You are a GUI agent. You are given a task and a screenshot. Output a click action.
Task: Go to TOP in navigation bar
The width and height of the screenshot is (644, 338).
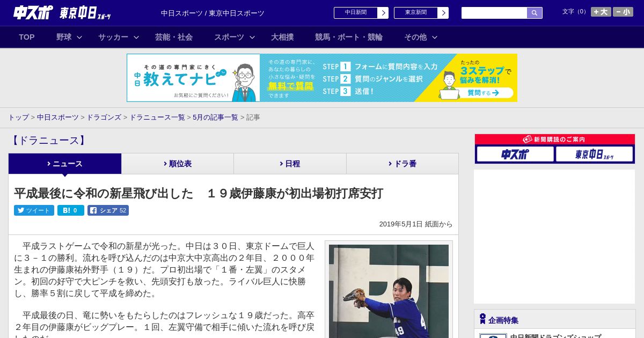27,37
